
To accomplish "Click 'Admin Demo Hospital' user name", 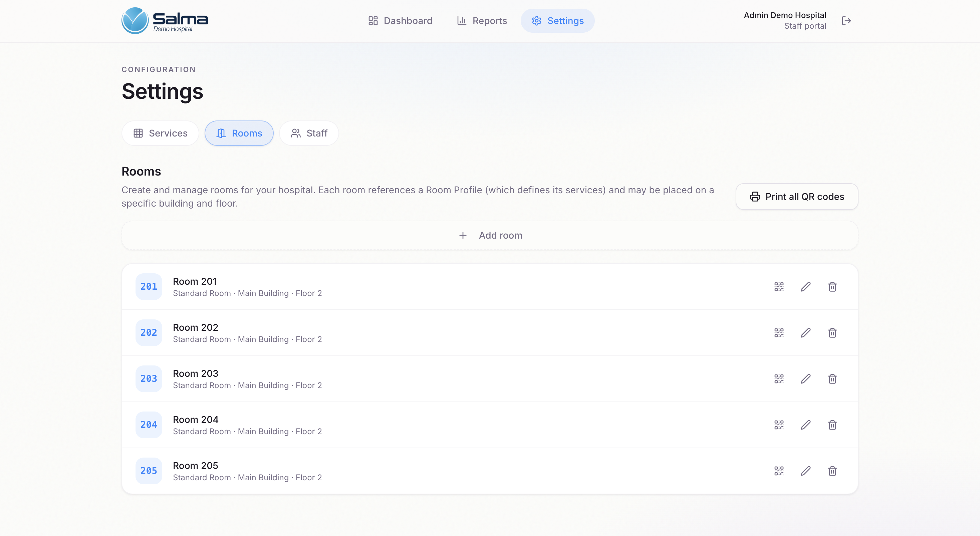I will click(x=785, y=15).
